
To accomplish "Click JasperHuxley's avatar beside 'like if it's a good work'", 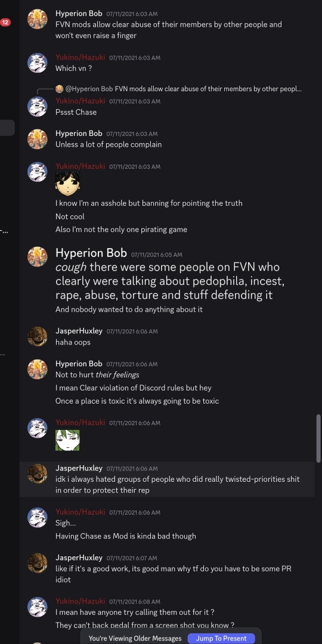I will pos(38,563).
